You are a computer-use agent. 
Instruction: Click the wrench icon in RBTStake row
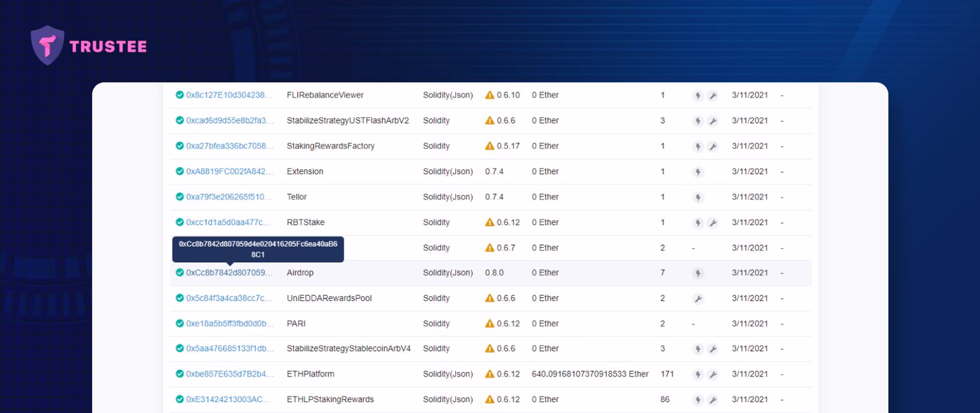click(713, 223)
